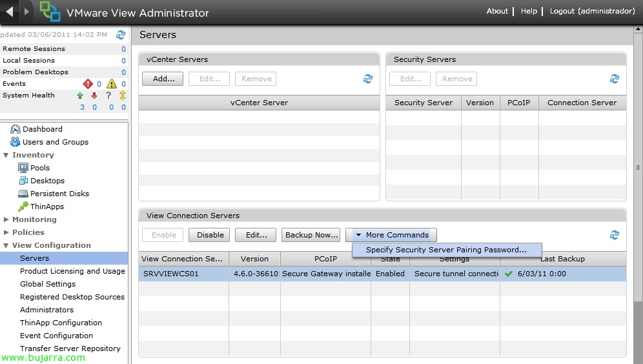Click Remove in Security Servers panel
The height and width of the screenshot is (364, 643).
(x=456, y=79)
